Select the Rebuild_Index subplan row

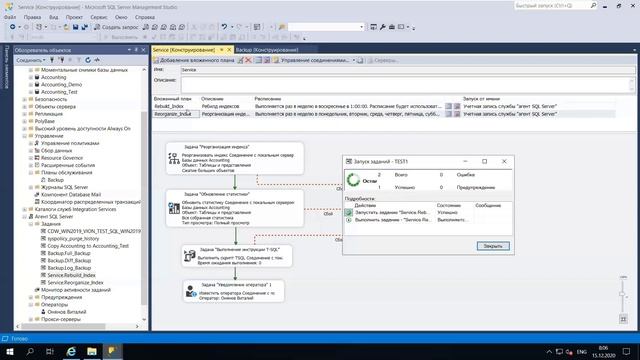384,106
